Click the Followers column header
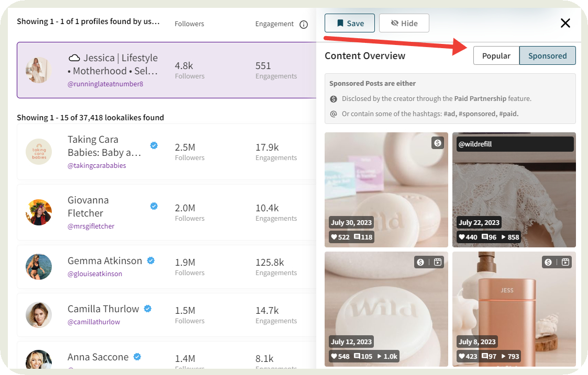Image resolution: width=588 pixels, height=375 pixels. (189, 24)
